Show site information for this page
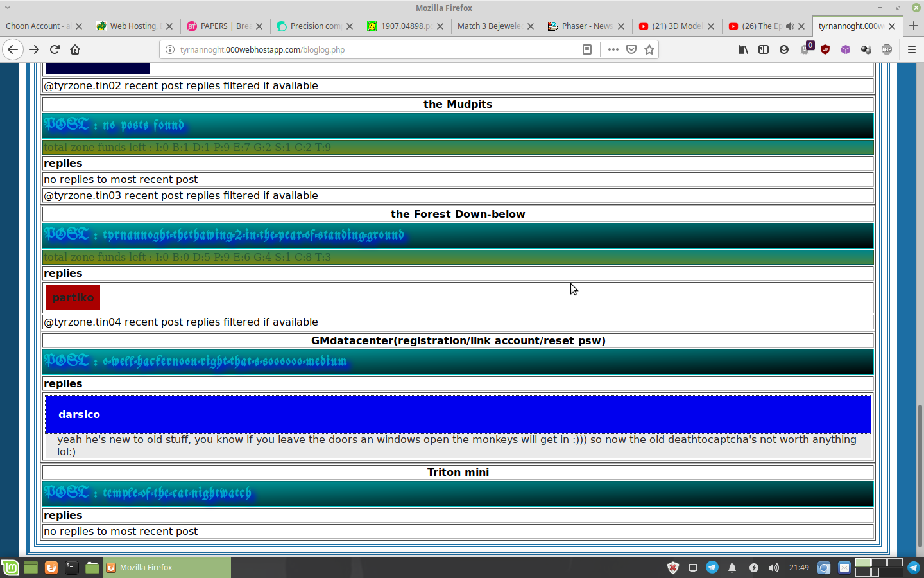 tap(170, 49)
